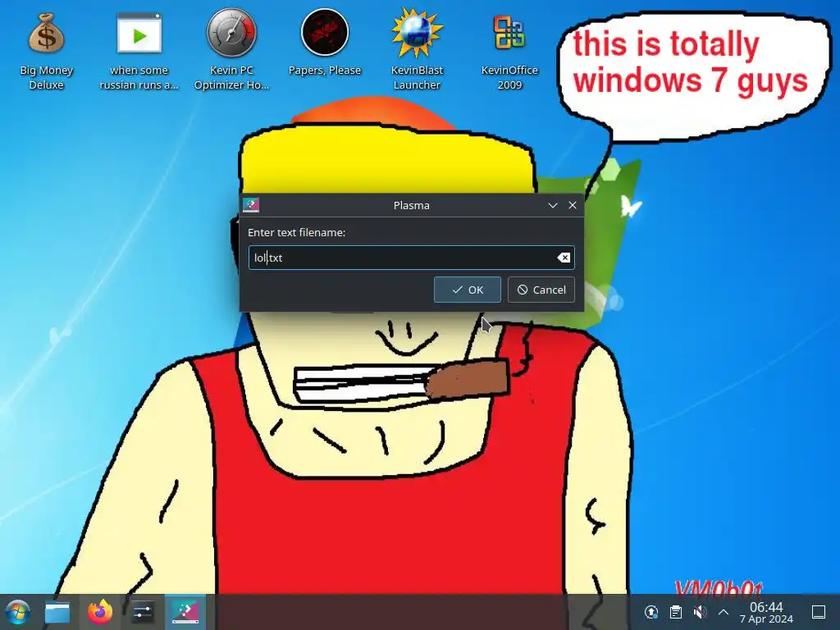Open Plasma dialog window menu icon
This screenshot has width=840, height=630.
pyautogui.click(x=251, y=205)
